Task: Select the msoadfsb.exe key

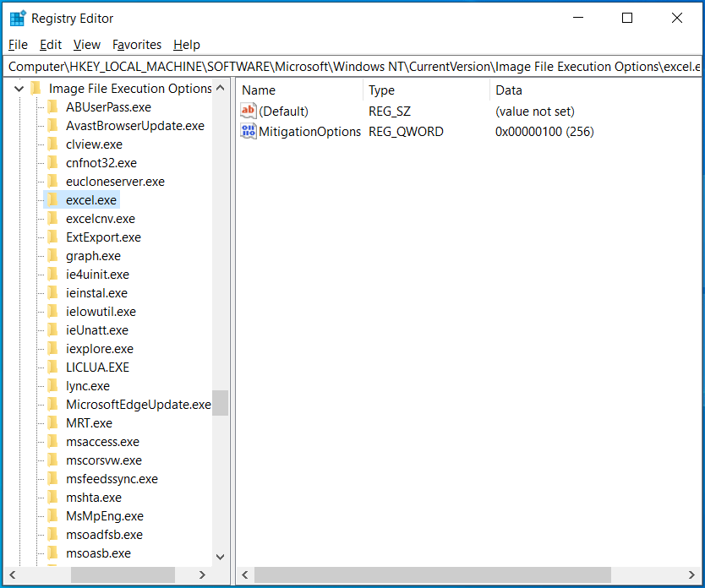Action: pos(104,535)
